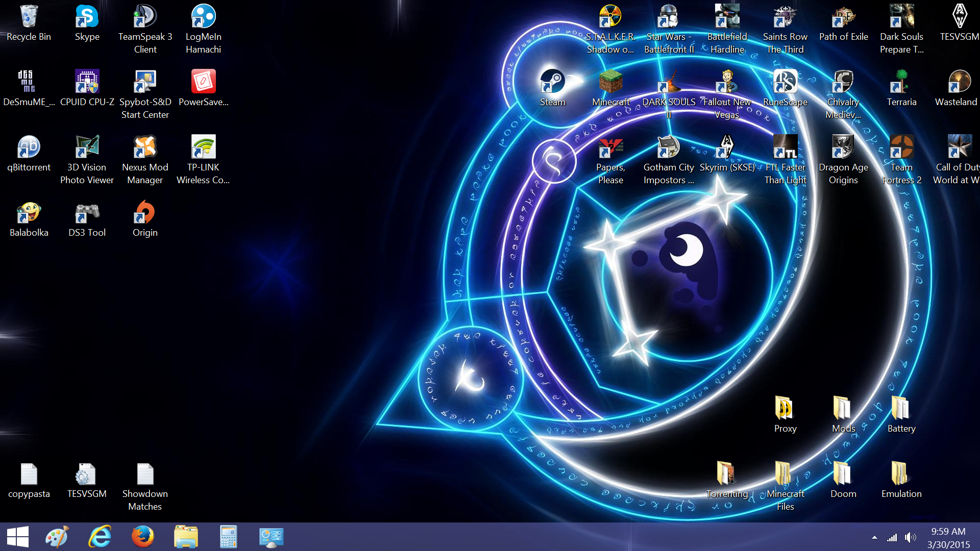Open File Explorer from the taskbar
This screenshot has height=551, width=980.
[x=186, y=537]
